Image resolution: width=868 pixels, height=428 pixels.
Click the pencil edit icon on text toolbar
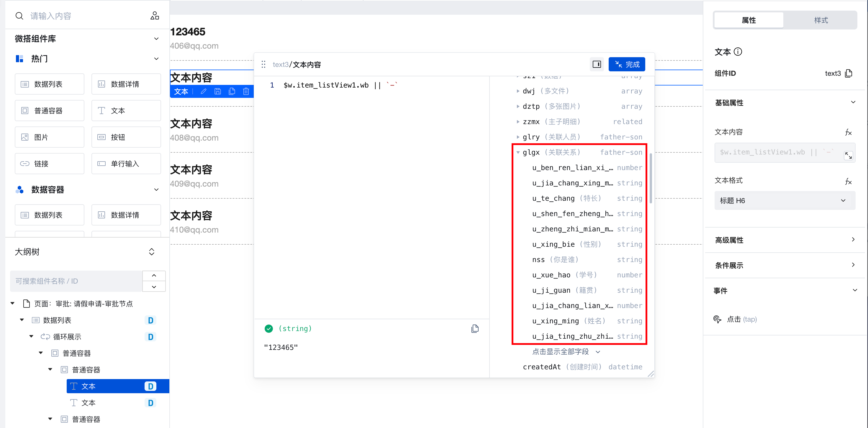204,92
